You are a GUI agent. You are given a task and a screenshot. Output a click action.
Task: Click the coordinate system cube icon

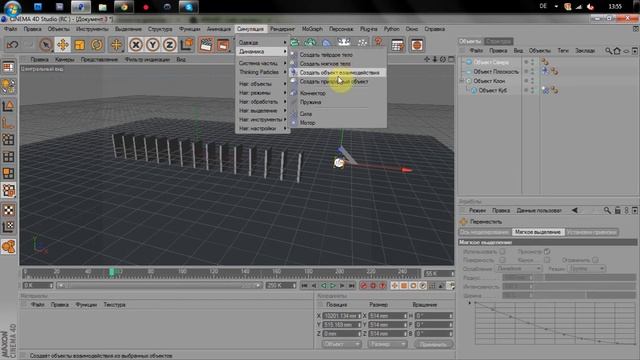click(x=187, y=44)
